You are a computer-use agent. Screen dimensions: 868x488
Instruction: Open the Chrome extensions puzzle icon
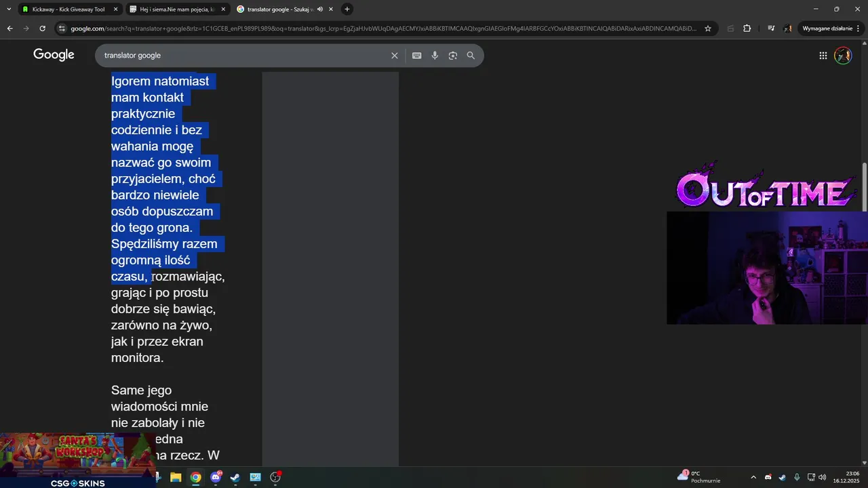747,28
